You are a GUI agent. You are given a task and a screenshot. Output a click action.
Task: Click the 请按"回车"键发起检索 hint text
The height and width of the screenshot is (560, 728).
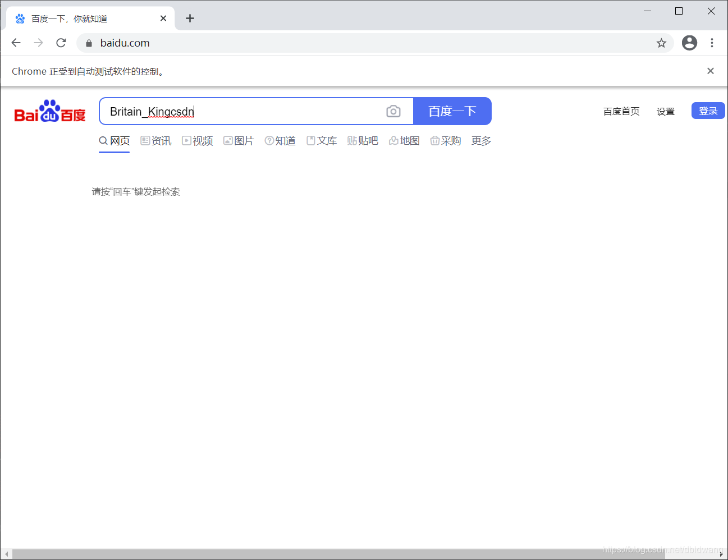[x=136, y=192]
